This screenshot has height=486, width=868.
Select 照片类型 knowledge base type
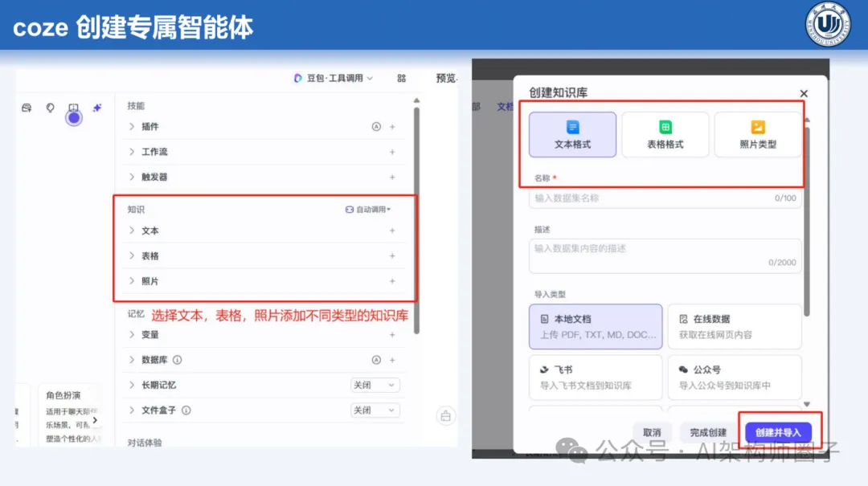[758, 134]
